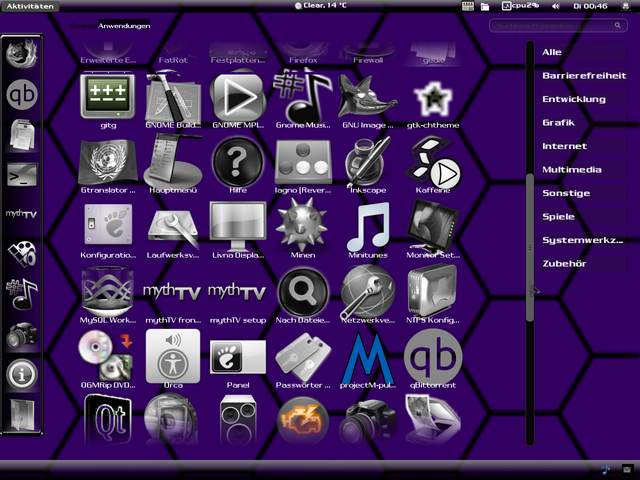
Task: Open the Qt tool icon in bottom row
Action: [x=108, y=419]
